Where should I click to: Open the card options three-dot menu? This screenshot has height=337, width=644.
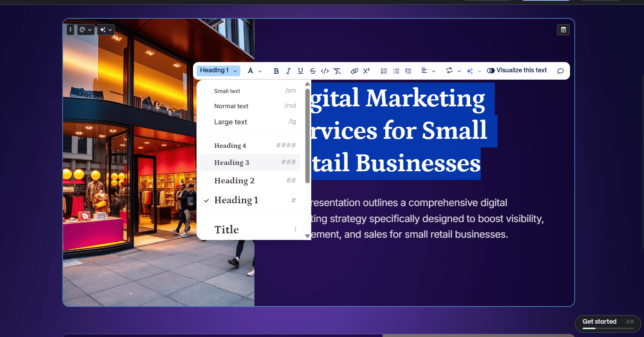70,30
